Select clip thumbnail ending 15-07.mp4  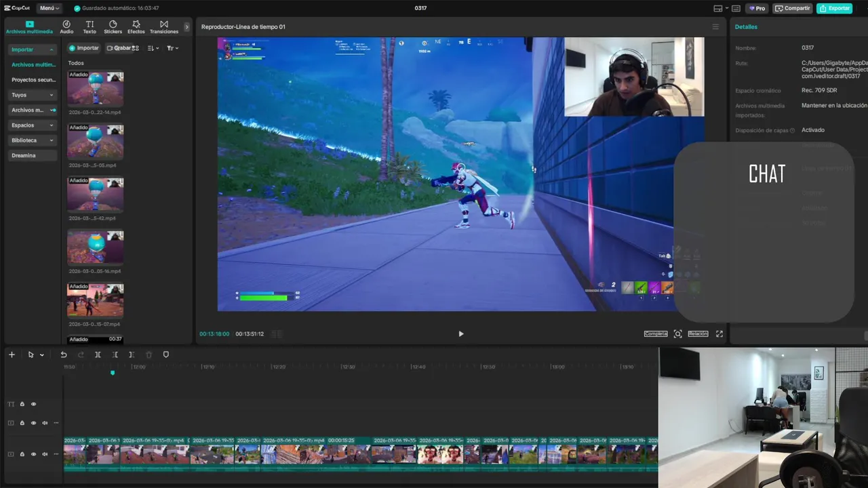coord(96,301)
